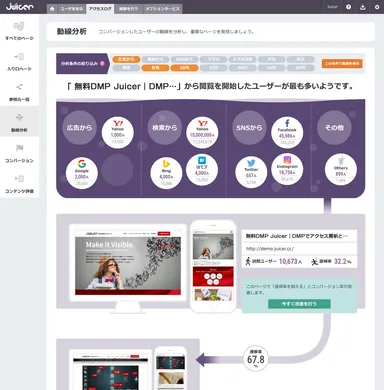The height and width of the screenshot is (390, 384).
Task: Toggle the 20代 filter pill
Action: click(x=184, y=68)
